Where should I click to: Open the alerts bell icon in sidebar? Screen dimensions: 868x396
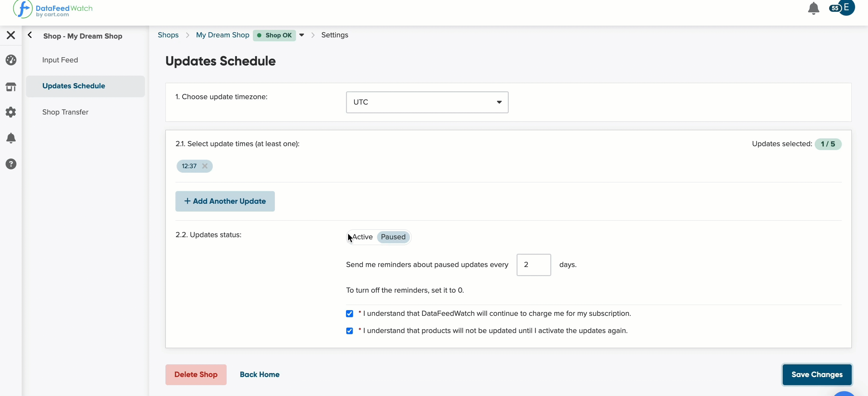[x=11, y=138]
